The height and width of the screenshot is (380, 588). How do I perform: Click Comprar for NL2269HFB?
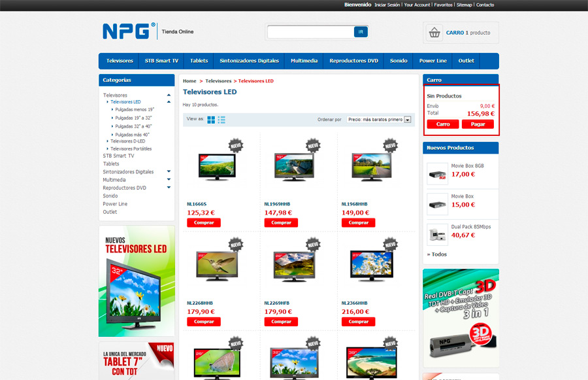click(x=281, y=322)
